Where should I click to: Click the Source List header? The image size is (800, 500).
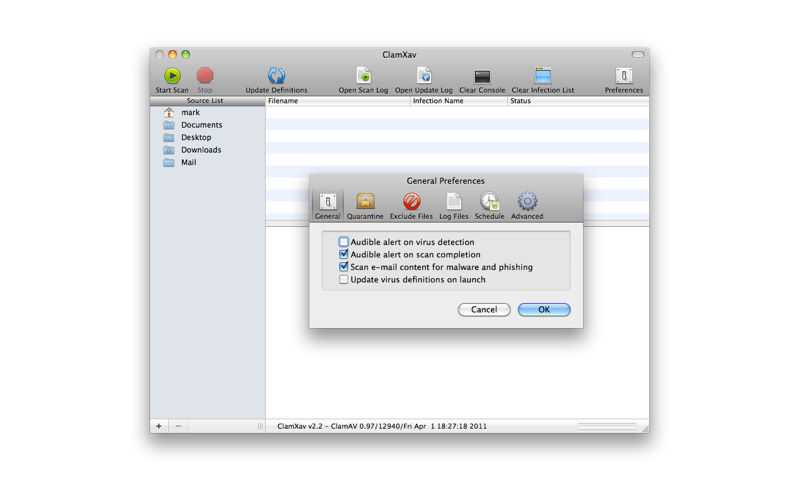[208, 101]
